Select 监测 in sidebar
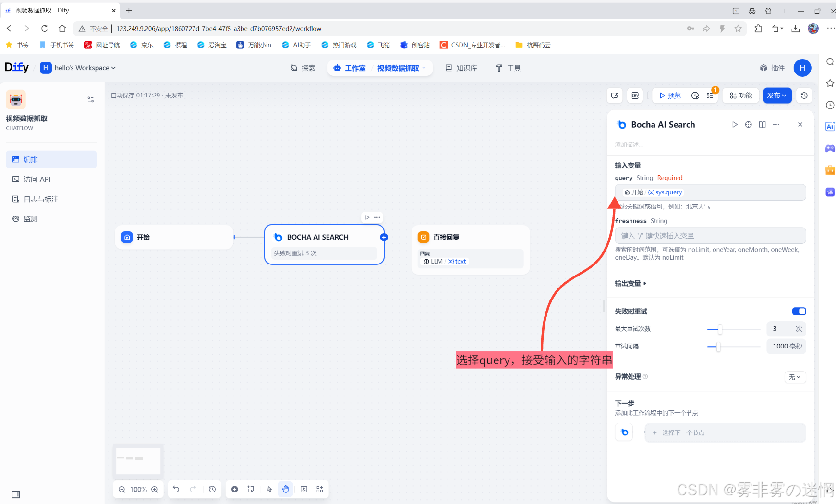The image size is (836, 504). pos(51,219)
